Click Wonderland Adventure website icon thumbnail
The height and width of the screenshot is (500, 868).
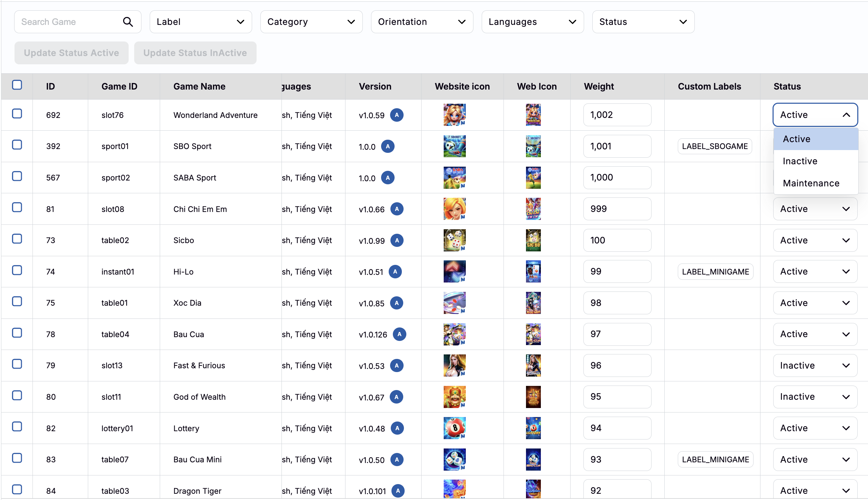pos(454,115)
